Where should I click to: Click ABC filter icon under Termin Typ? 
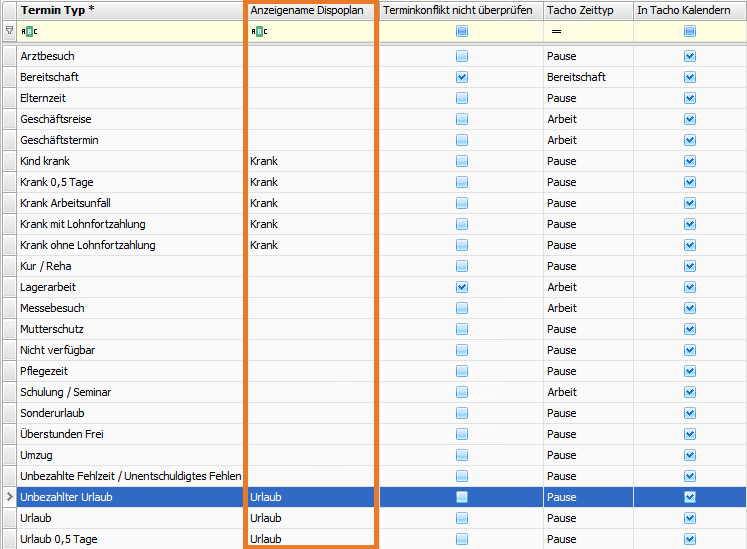click(28, 31)
